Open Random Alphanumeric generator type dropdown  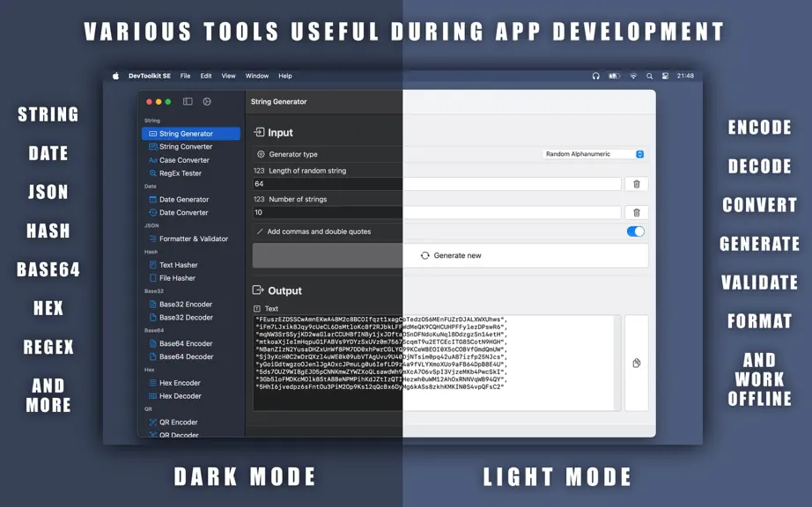click(594, 154)
